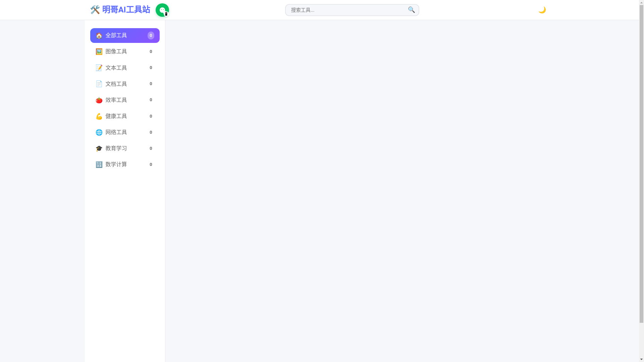Toggle dark mode with the moon icon

(x=542, y=10)
